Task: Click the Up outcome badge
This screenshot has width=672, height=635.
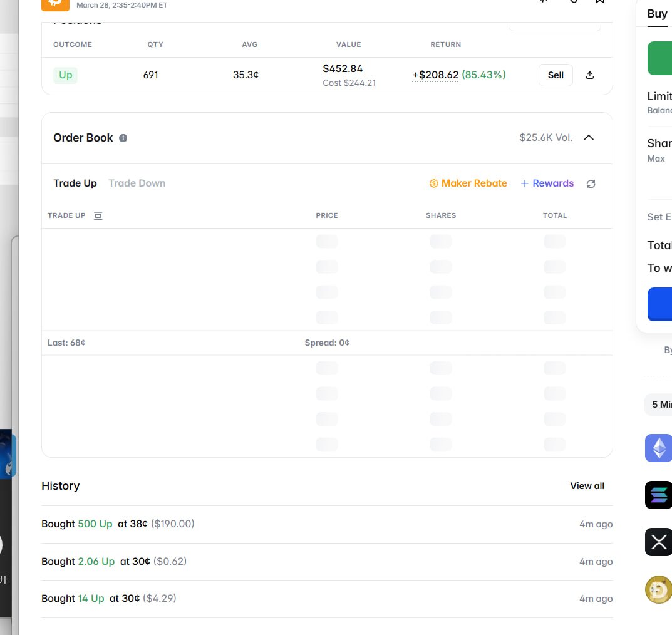Action: coord(65,75)
